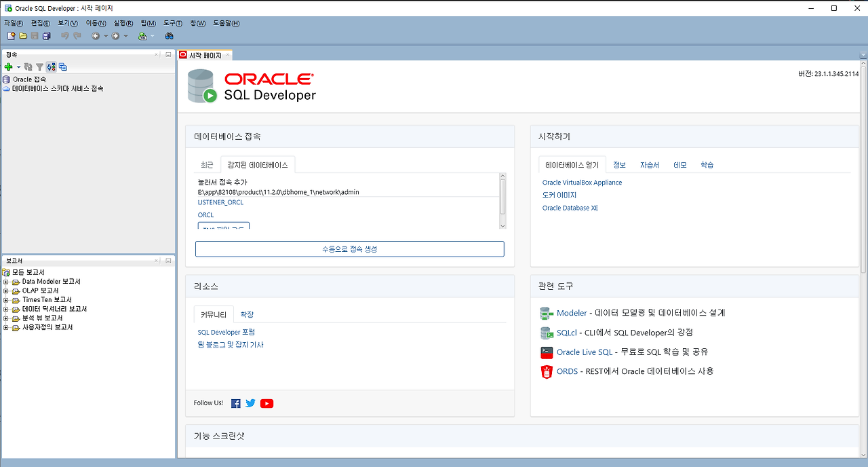The image size is (868, 467).
Task: Click the Save All toolbar icon
Action: point(47,36)
